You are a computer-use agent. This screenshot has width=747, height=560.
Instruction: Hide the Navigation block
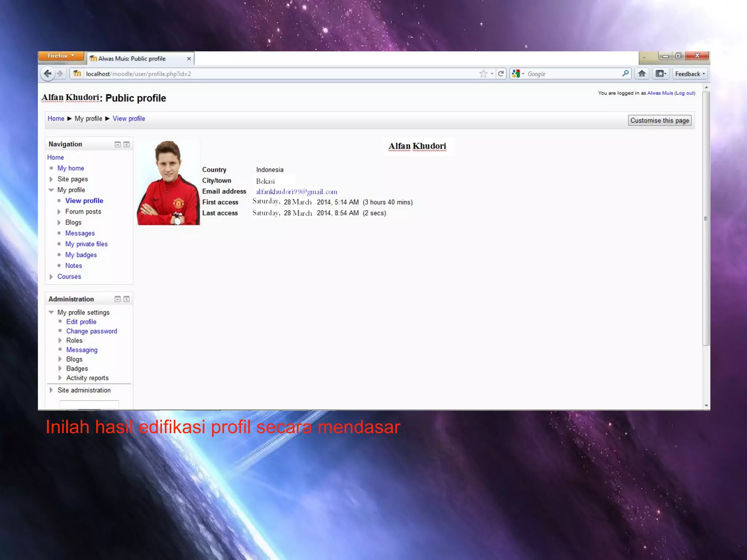click(x=117, y=144)
